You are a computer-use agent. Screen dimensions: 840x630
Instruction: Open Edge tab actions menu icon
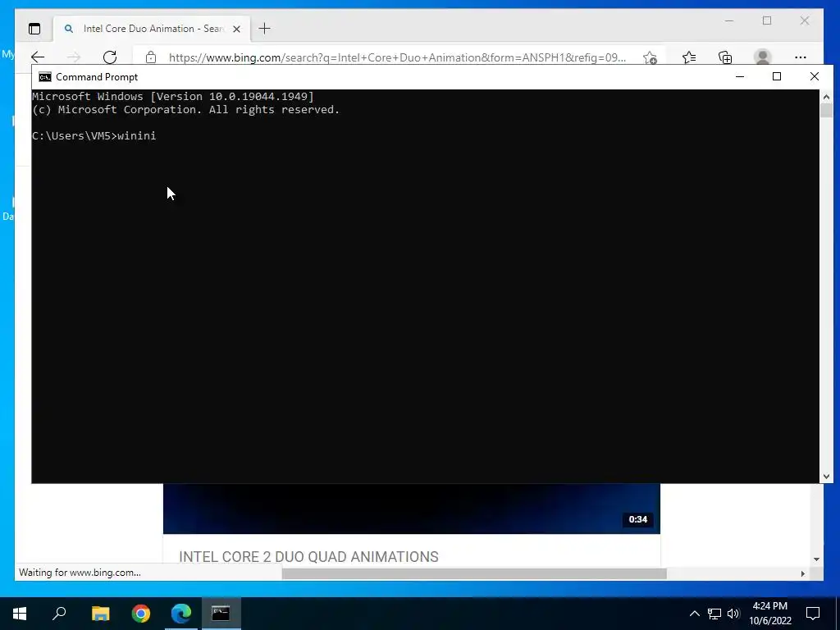pyautogui.click(x=34, y=29)
